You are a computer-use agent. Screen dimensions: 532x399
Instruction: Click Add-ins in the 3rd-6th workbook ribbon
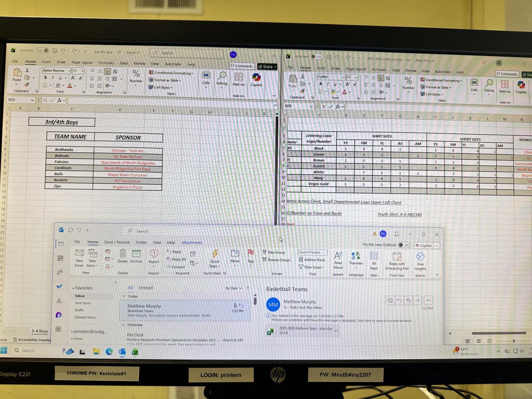coord(239,79)
